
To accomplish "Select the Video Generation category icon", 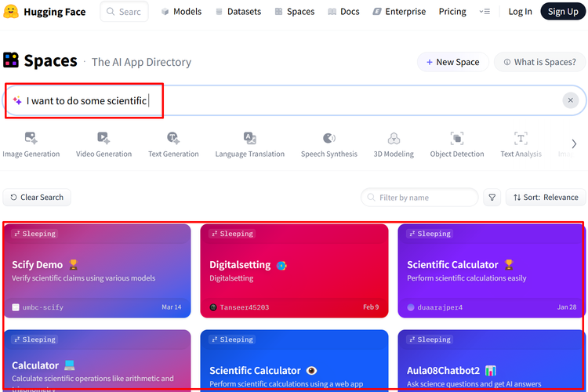I will 103,138.
